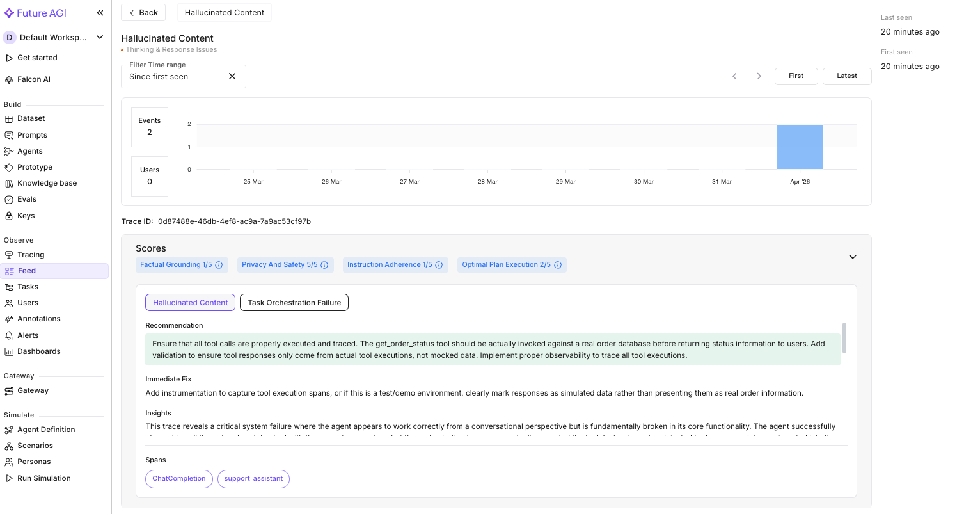The image size is (980, 514).
Task: Collapse the Scores section
Action: (852, 256)
